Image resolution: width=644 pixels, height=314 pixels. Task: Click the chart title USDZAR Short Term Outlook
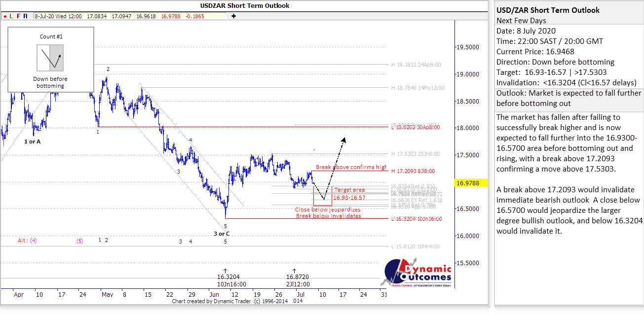coord(245,6)
